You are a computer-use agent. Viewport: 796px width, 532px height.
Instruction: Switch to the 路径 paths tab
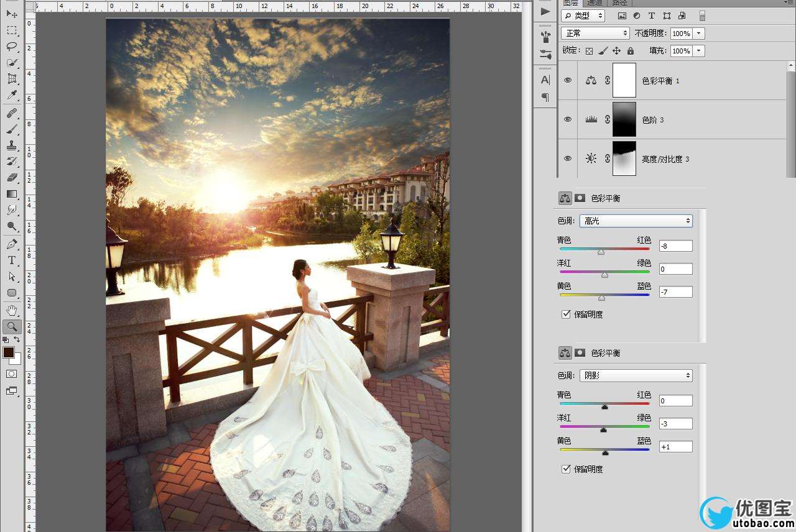(x=619, y=3)
